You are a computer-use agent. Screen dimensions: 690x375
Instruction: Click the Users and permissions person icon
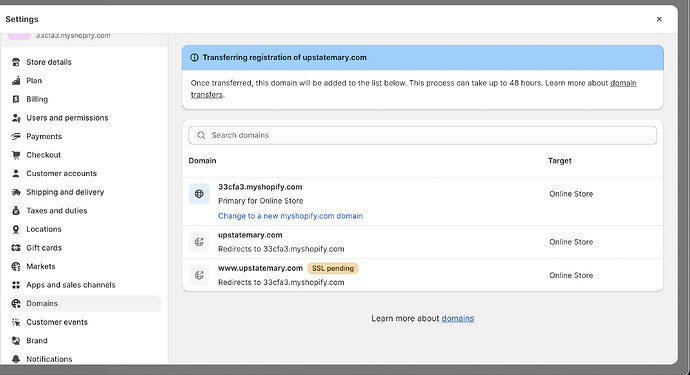pyautogui.click(x=16, y=118)
